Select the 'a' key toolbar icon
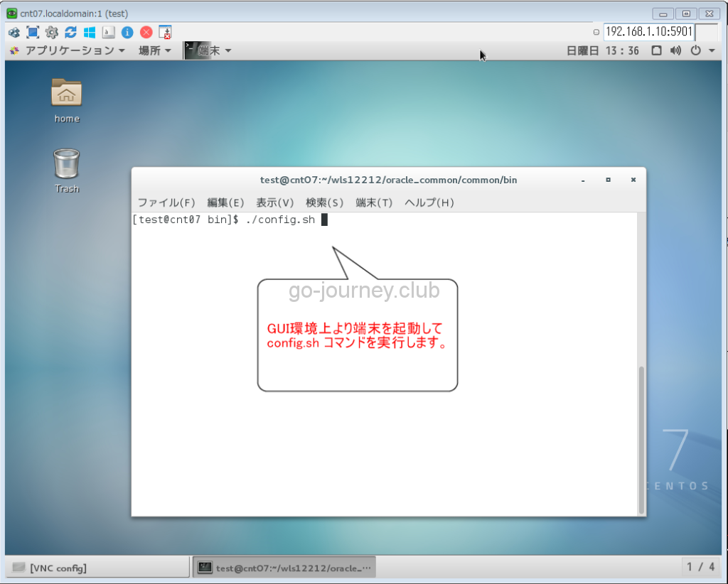The height and width of the screenshot is (584, 728). 107,32
